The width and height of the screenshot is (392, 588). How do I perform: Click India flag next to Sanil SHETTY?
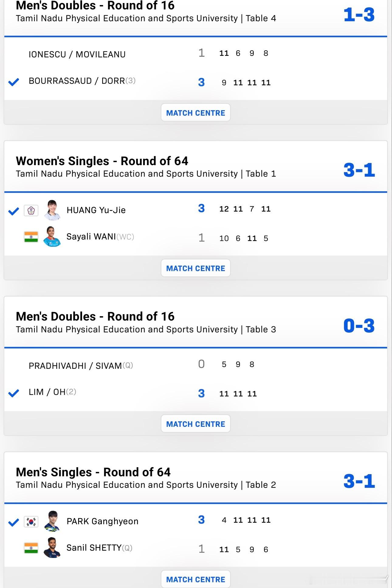(x=31, y=548)
